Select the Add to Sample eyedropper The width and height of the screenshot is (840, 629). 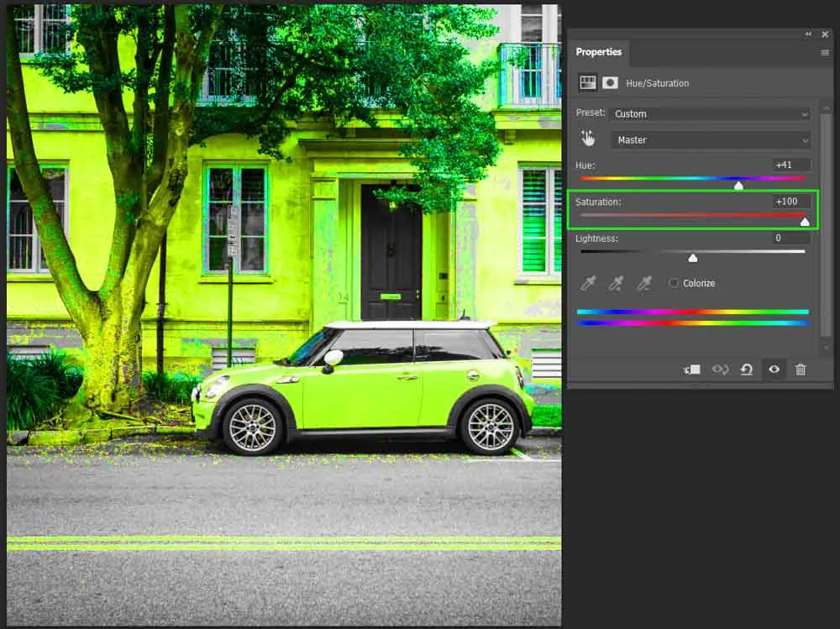616,284
